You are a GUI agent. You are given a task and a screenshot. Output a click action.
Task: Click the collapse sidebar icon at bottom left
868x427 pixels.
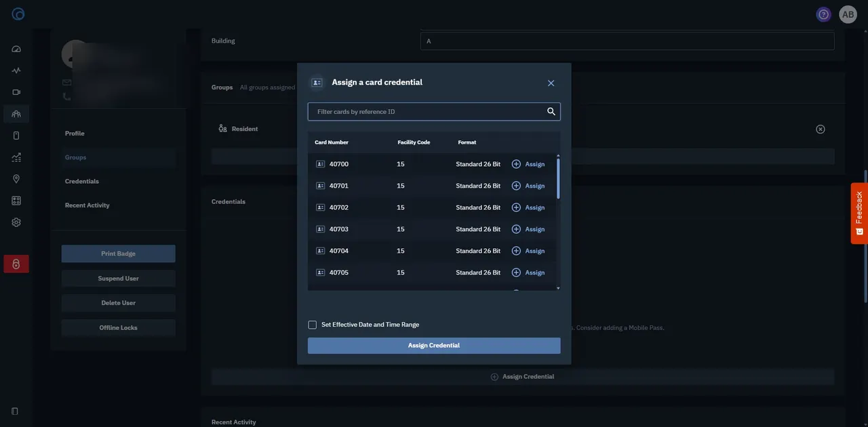[15, 411]
